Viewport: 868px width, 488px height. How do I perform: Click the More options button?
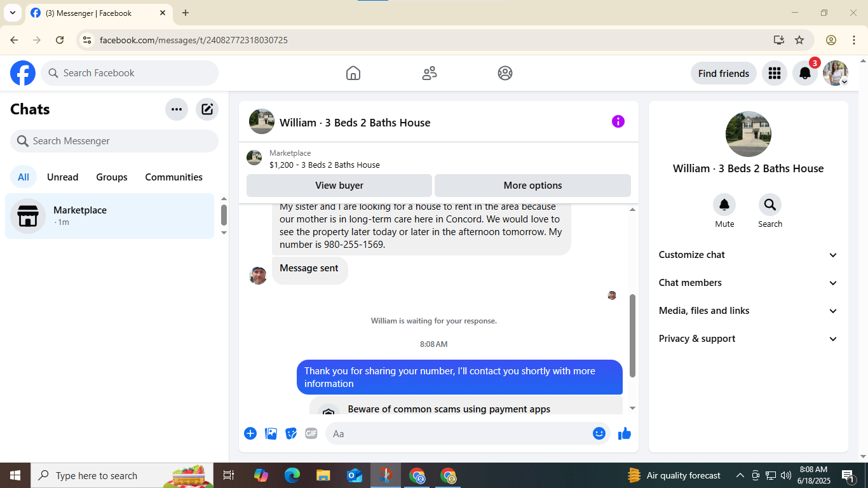[532, 186]
